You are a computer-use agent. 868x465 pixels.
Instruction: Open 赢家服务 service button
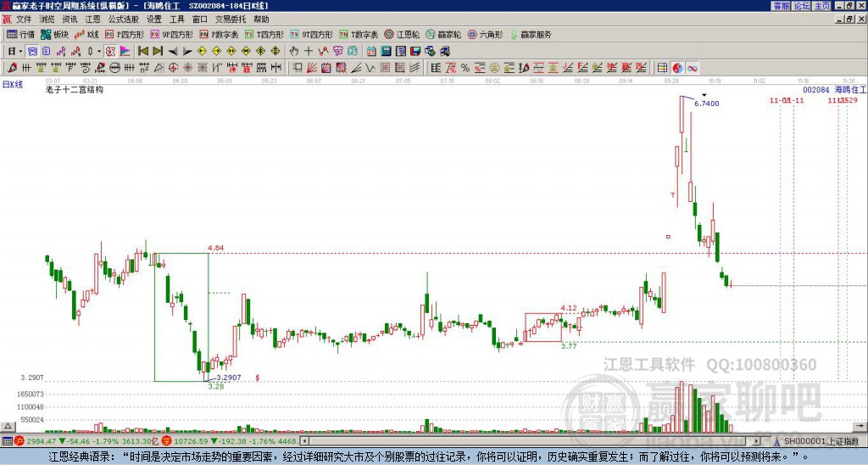pyautogui.click(x=531, y=34)
